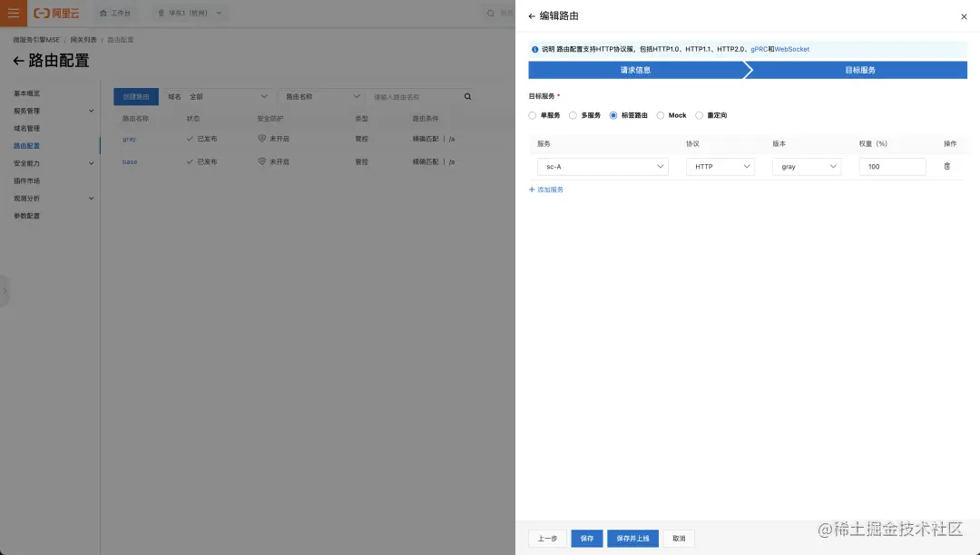The width and height of the screenshot is (980, 555).
Task: Open 域名管理 in the sidebar
Action: (x=27, y=129)
